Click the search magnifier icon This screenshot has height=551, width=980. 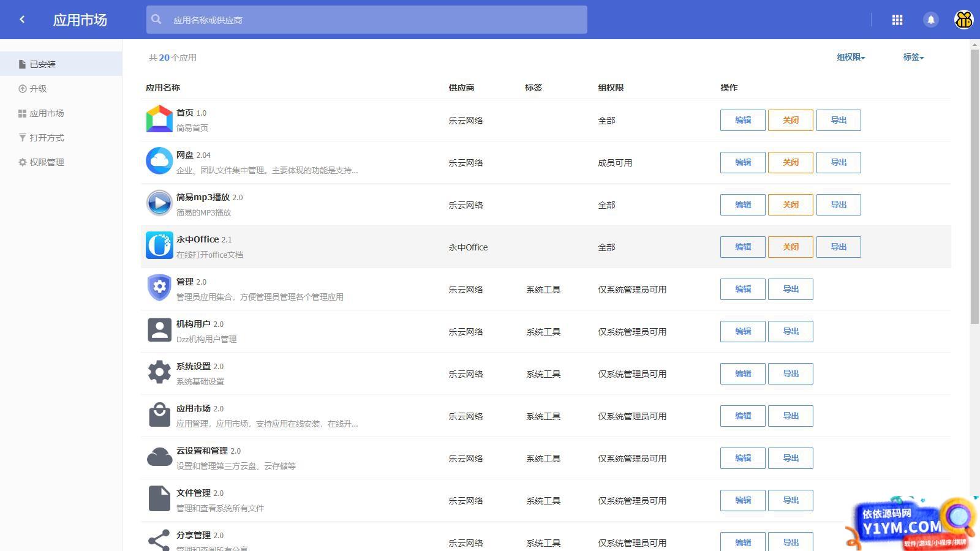[x=157, y=20]
